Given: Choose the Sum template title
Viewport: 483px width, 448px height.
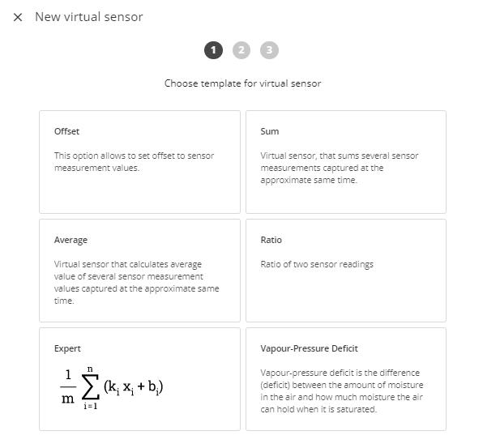Looking at the screenshot, I should click(270, 131).
